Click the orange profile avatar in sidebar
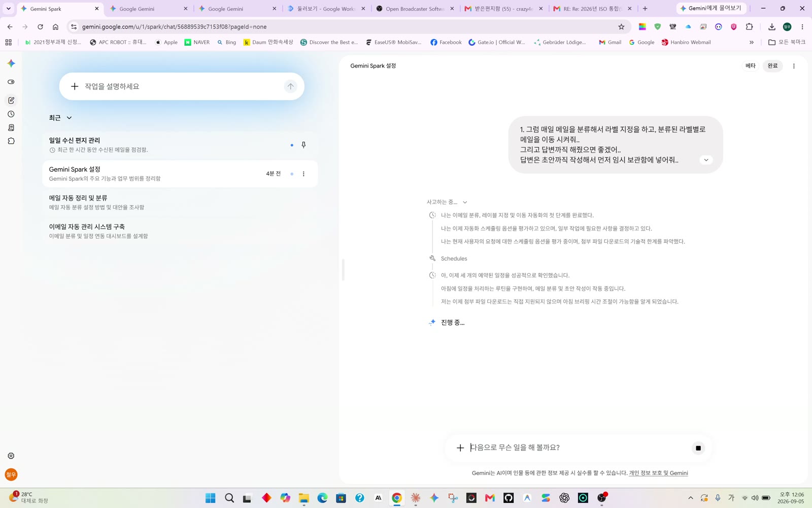This screenshot has height=508, width=812. [x=11, y=474]
